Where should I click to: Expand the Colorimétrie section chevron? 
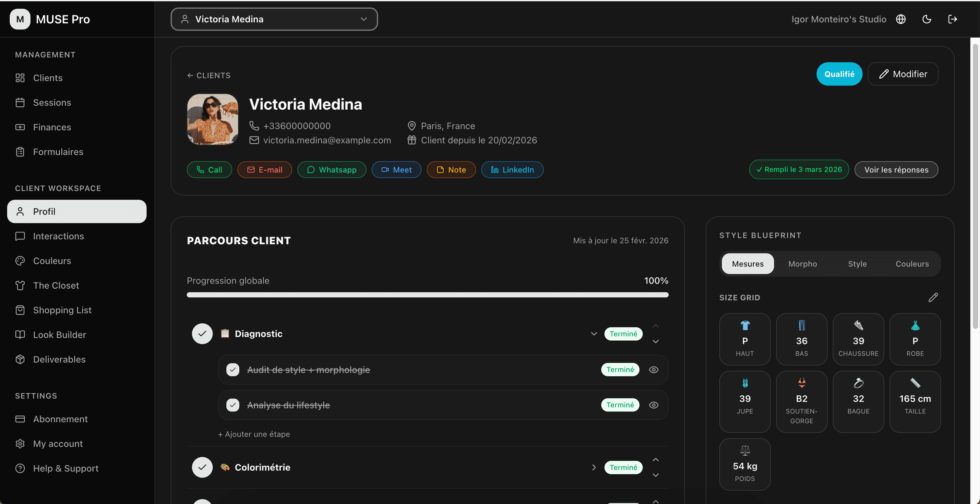[x=593, y=467]
